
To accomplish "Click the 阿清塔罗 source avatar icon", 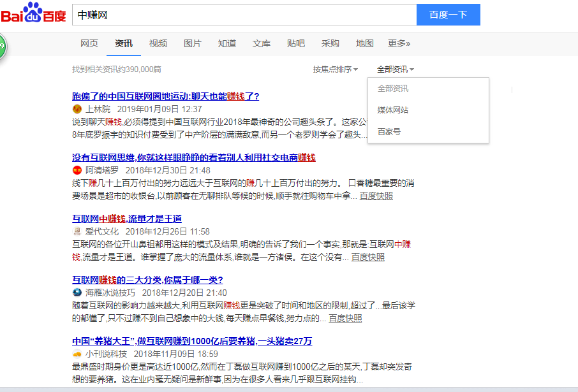I will [x=77, y=170].
